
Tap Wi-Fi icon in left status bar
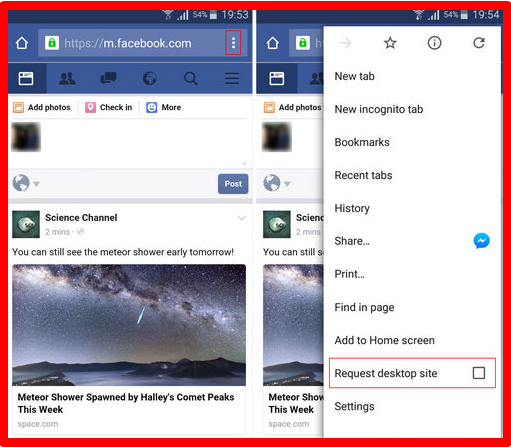click(168, 15)
